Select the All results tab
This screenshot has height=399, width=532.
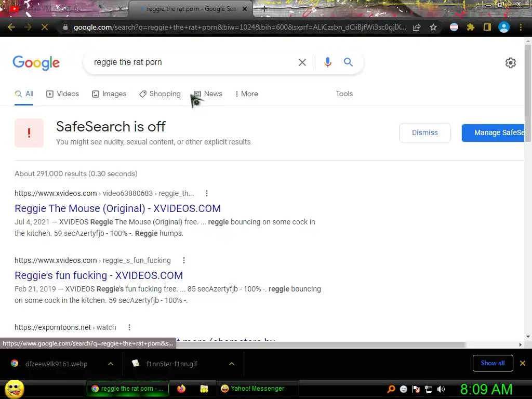[24, 94]
